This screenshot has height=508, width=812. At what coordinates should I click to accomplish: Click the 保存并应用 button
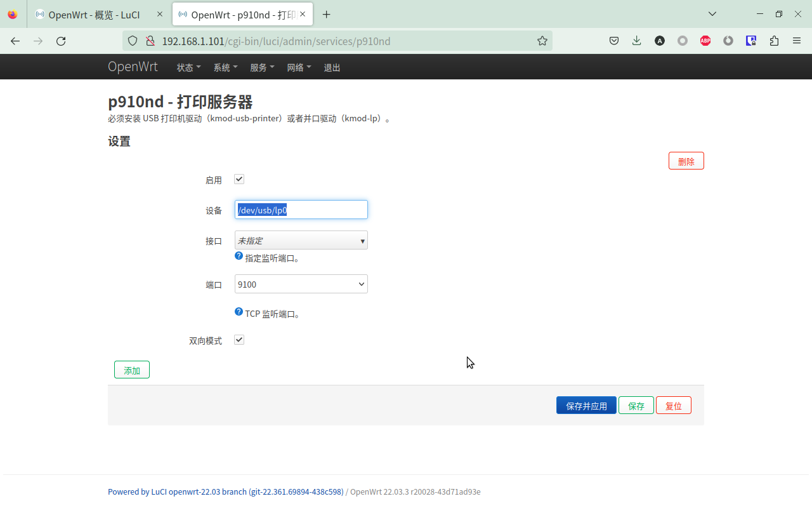point(586,405)
